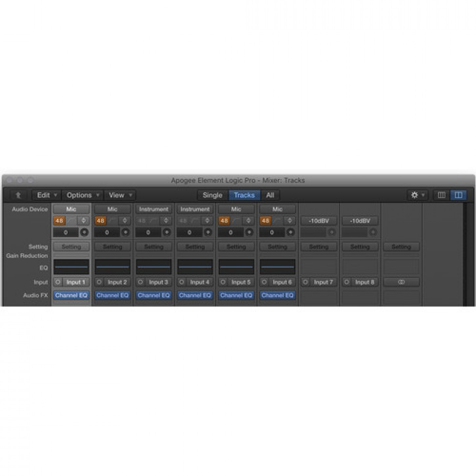Open the gear settings menu in the toolbar
This screenshot has height=476, width=476.
[x=417, y=195]
